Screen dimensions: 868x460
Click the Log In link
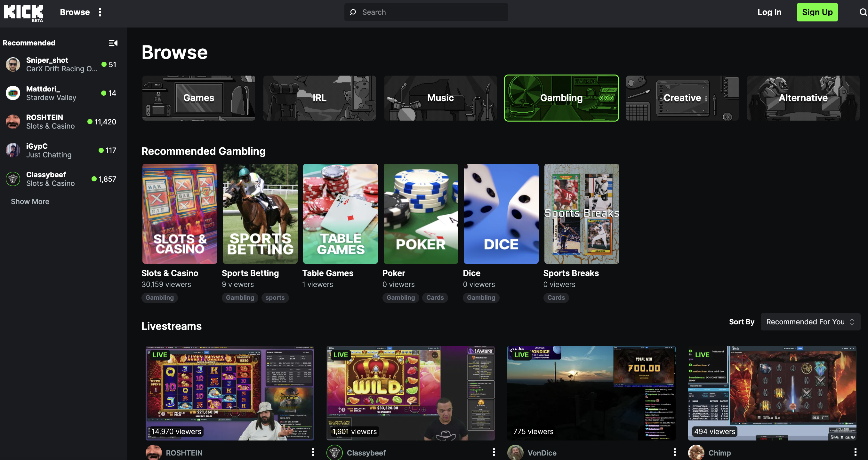769,12
